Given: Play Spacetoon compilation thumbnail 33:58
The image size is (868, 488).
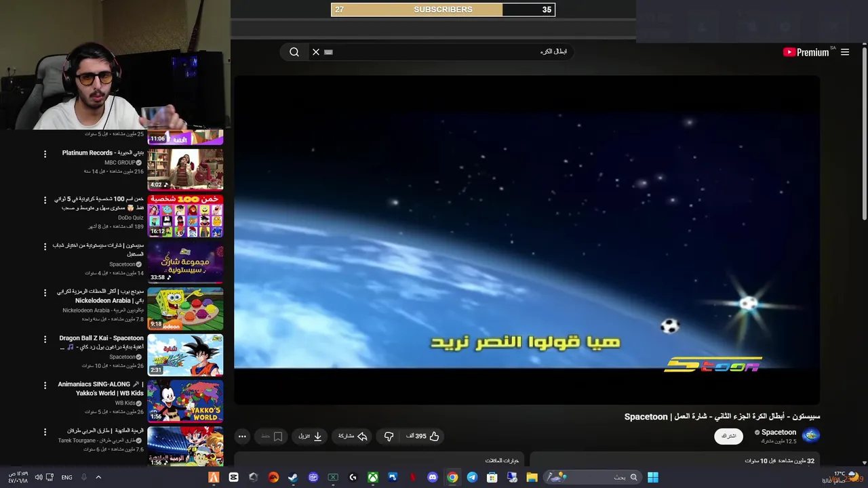Looking at the screenshot, I should tap(185, 262).
